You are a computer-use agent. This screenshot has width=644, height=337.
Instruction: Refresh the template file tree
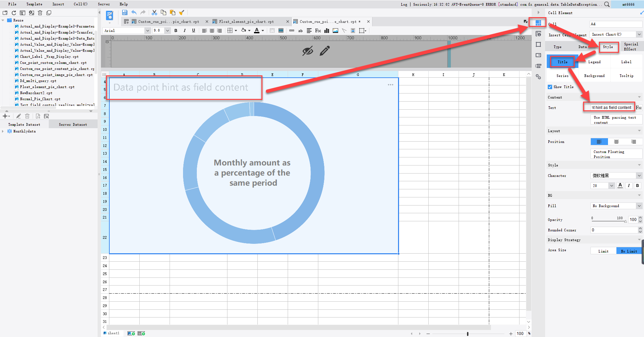click(x=14, y=13)
